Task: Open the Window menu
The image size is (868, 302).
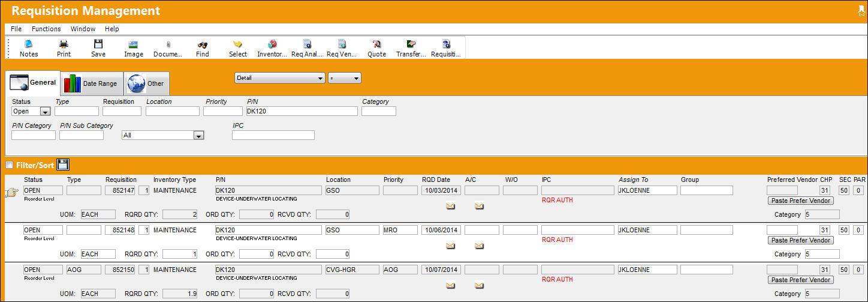Action: [83, 29]
